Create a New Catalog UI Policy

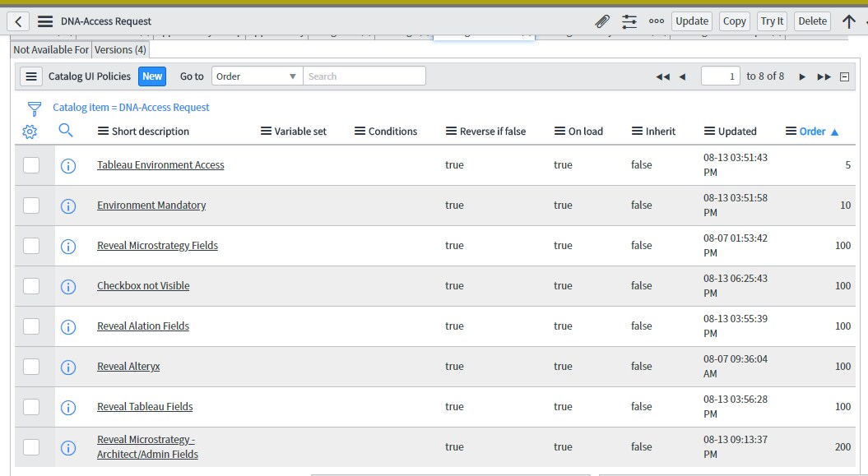pos(152,76)
